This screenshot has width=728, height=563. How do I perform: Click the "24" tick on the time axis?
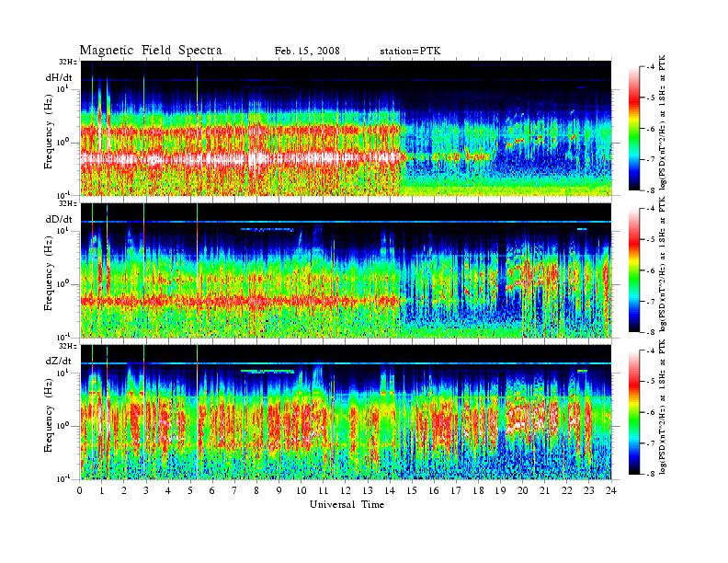coord(611,490)
